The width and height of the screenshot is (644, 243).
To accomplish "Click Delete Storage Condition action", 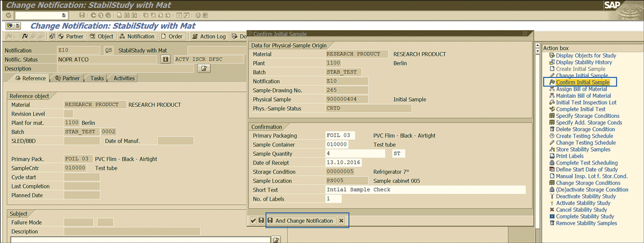I will click(586, 129).
